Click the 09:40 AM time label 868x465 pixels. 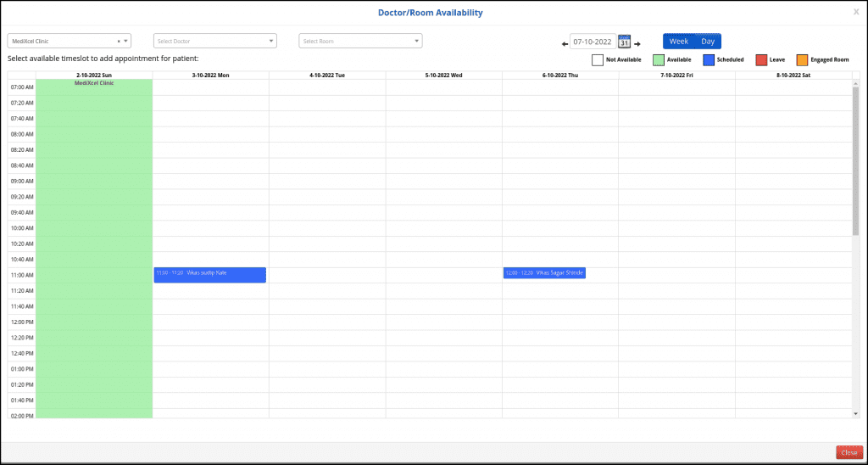[x=22, y=212]
